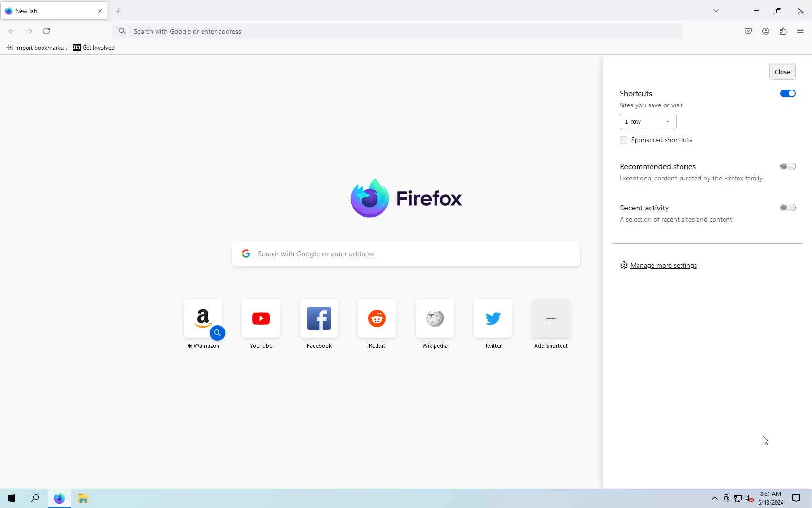Open the Reddit shortcut tile
The image size is (812, 508).
[377, 318]
